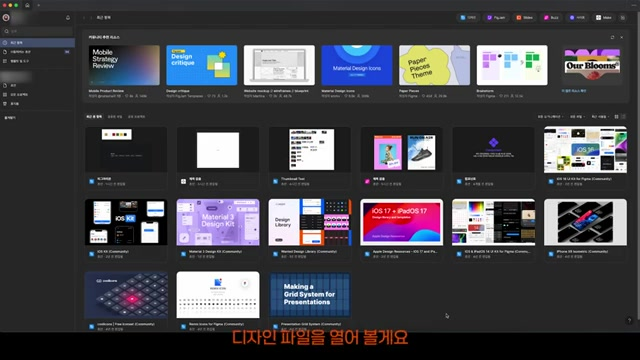The width and height of the screenshot is (640, 360).
Task: Switch to list view
Action: coord(623,117)
